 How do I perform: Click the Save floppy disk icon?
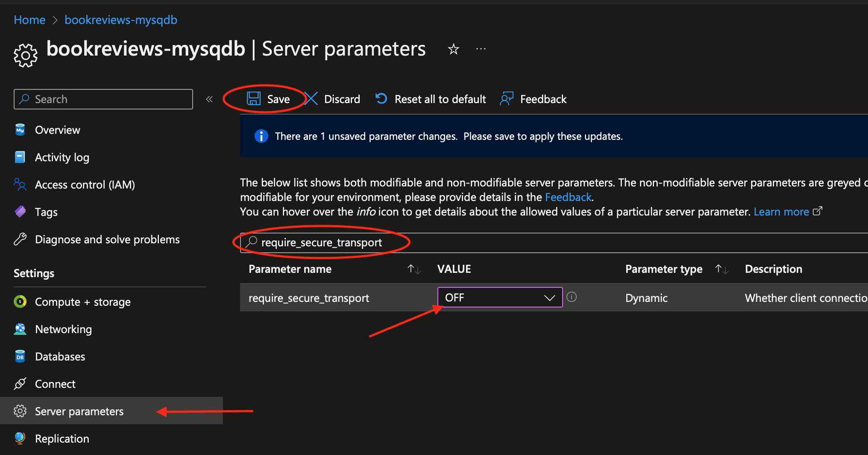point(254,99)
